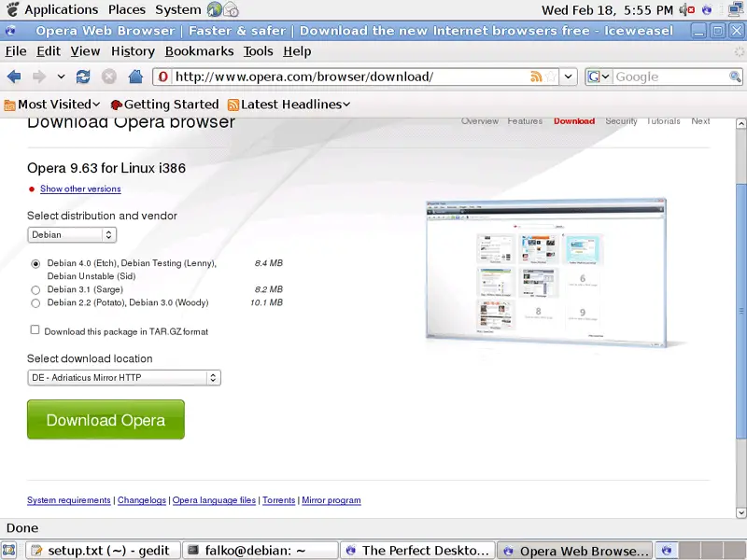Image resolution: width=747 pixels, height=560 pixels.
Task: Switch to the Security page tab
Action: [621, 121]
